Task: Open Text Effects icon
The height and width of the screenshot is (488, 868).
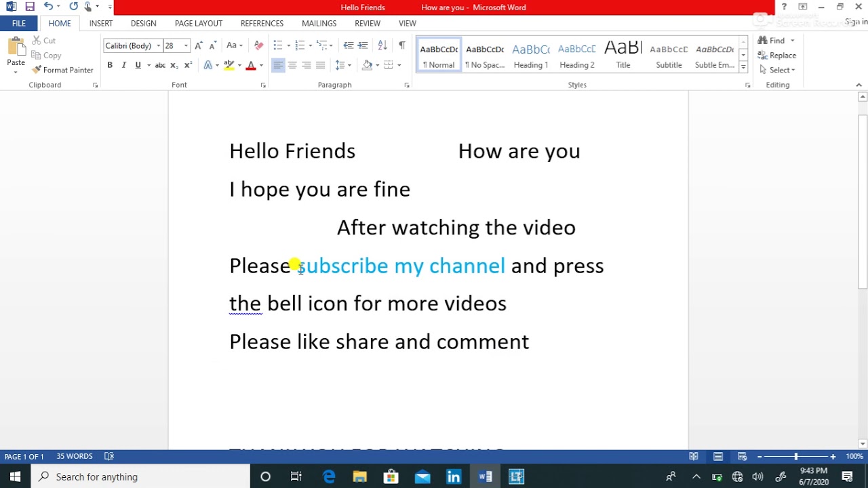Action: click(x=208, y=65)
